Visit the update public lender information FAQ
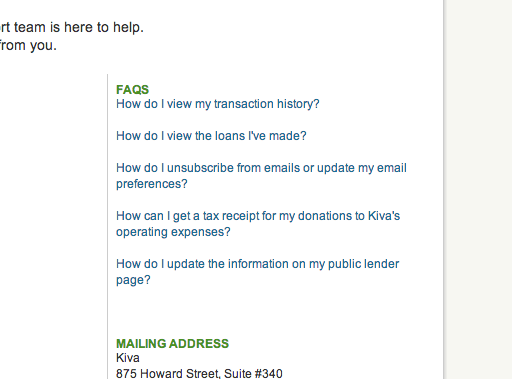Screen dimensions: 512x379 [257, 272]
